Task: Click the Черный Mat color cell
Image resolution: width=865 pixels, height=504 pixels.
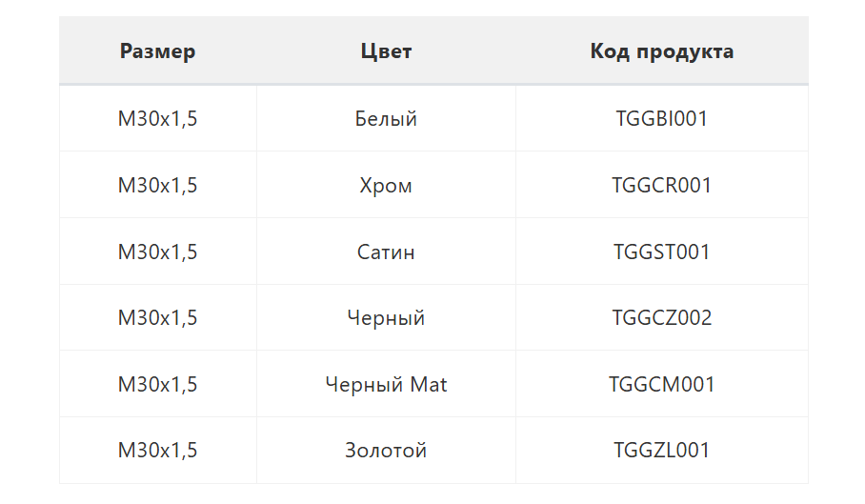Action: (386, 385)
